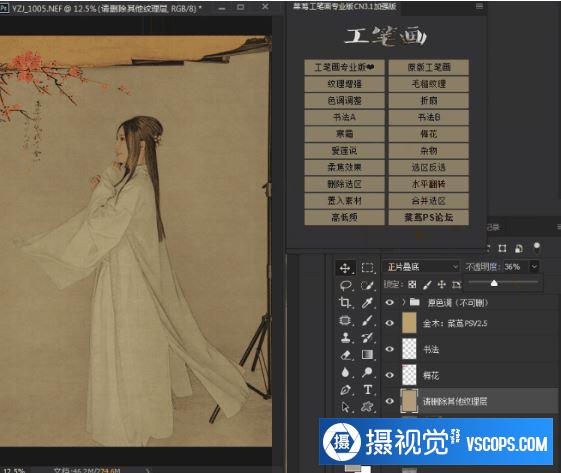Click the 请删除其他纹理层 layer thumbnail
561x473 pixels.
tap(409, 401)
